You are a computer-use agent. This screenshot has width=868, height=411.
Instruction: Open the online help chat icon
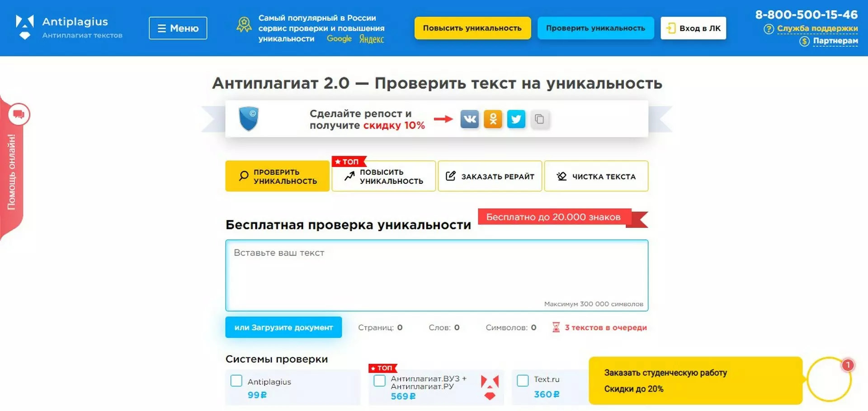click(19, 114)
